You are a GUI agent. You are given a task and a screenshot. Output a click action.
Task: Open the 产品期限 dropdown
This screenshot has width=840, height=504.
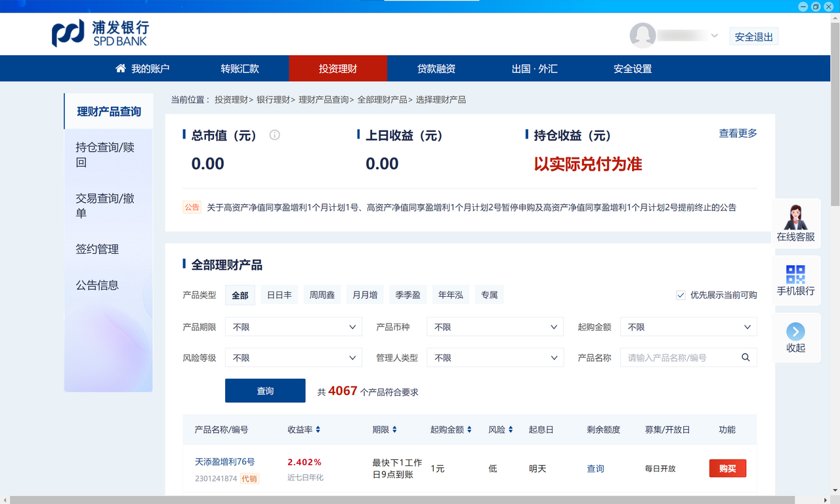coord(293,326)
